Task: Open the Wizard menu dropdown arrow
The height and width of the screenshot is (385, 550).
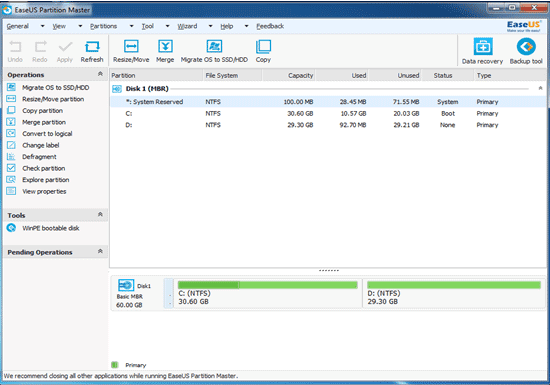Action: 210,26
